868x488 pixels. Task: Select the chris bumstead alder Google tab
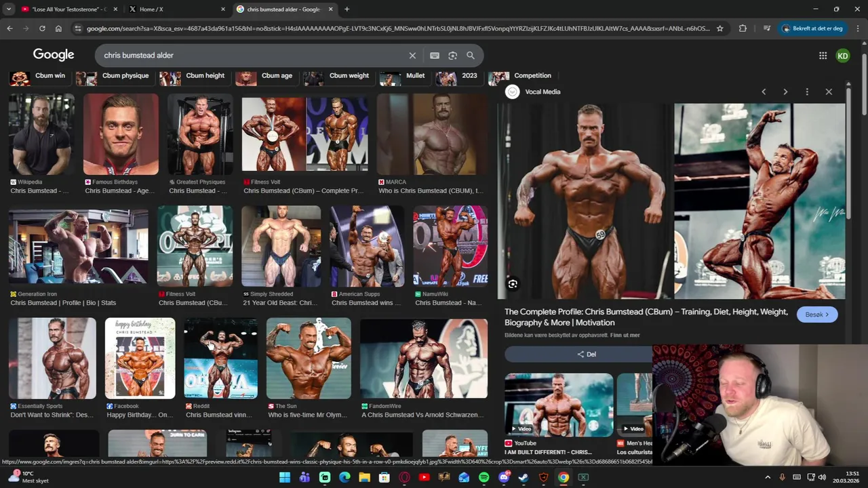(285, 9)
